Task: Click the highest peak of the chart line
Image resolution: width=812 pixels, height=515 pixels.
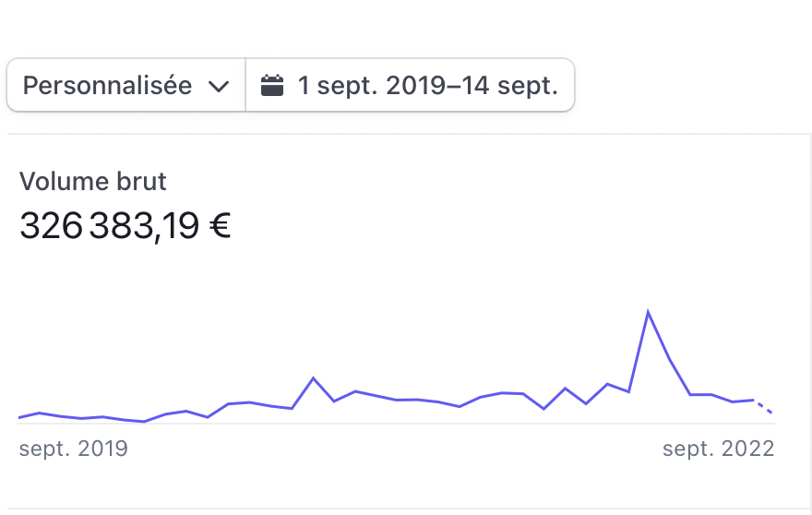Action: 648,312
